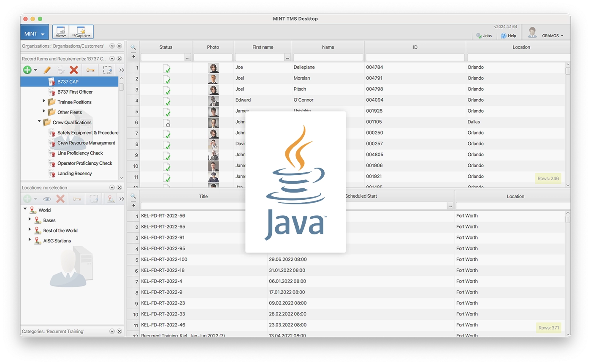Collapse the Locations panel chevron
591x364 pixels.
112,187
